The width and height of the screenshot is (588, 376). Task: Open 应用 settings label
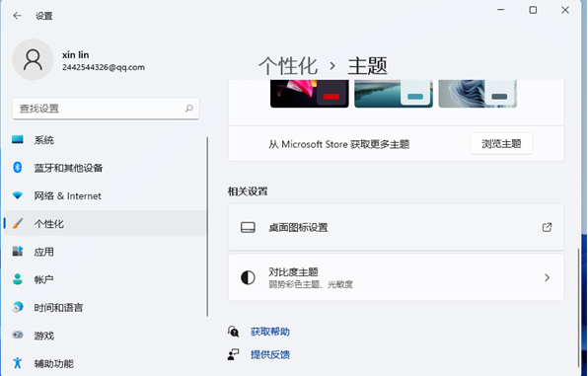(43, 252)
